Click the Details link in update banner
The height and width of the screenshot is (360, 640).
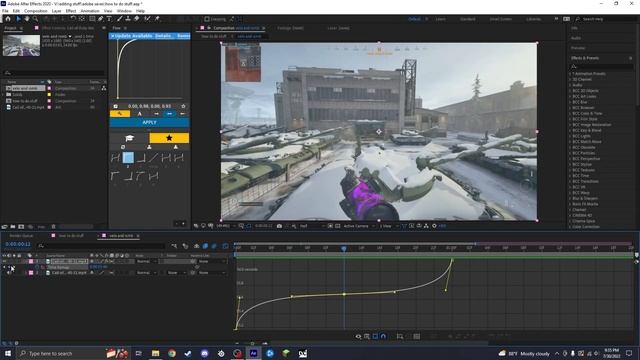coord(163,36)
